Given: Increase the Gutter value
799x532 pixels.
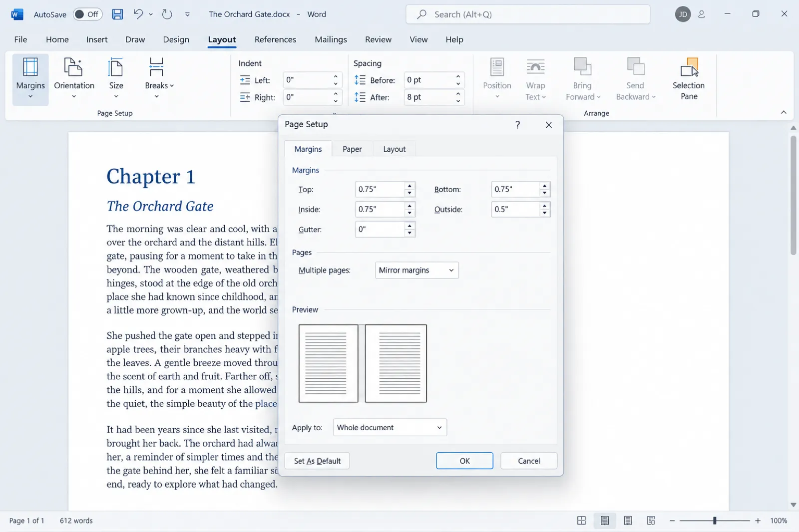Looking at the screenshot, I should tap(409, 226).
